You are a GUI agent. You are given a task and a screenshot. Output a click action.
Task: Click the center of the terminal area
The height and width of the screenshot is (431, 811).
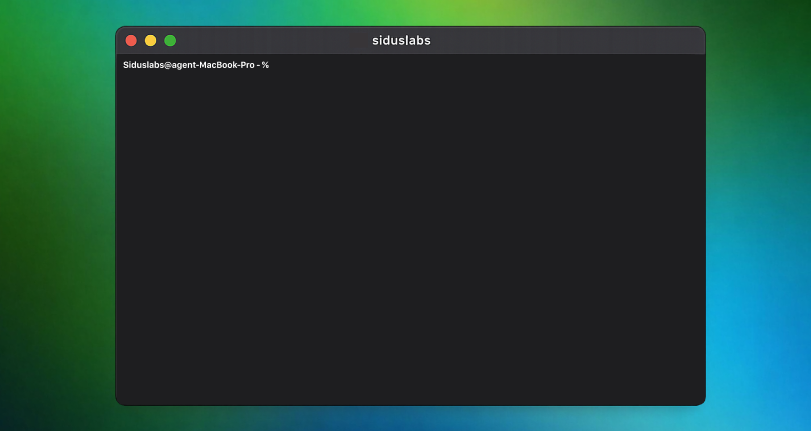tap(410, 230)
